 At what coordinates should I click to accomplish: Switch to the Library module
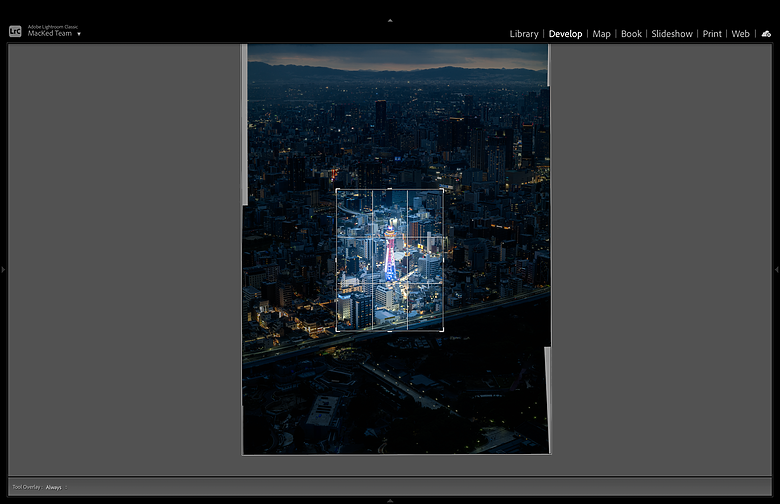524,34
